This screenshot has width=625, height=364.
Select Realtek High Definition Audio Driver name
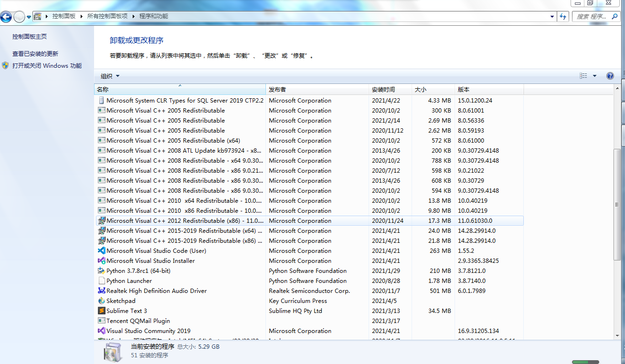(x=157, y=291)
